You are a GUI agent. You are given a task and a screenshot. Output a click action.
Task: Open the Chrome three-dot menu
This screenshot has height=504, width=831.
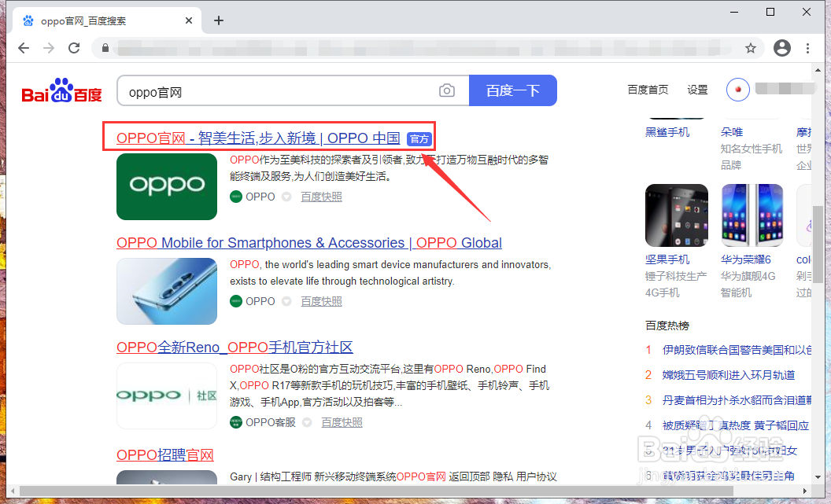click(807, 48)
